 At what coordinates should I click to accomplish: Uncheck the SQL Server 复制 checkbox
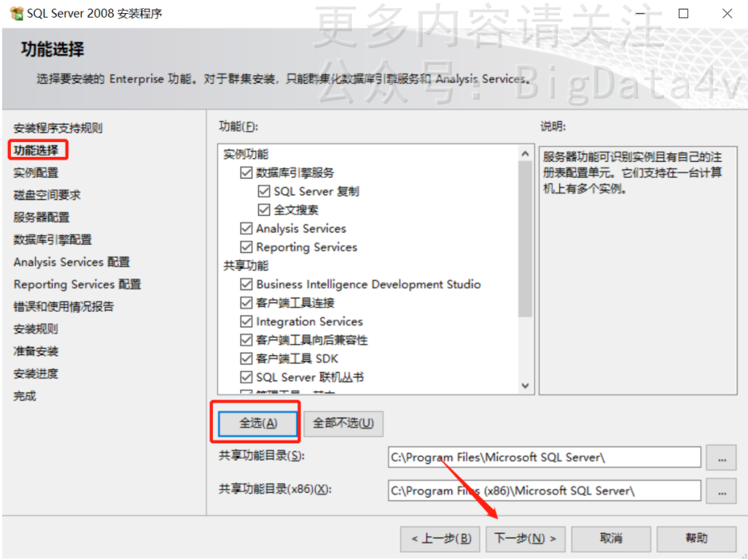[264, 191]
